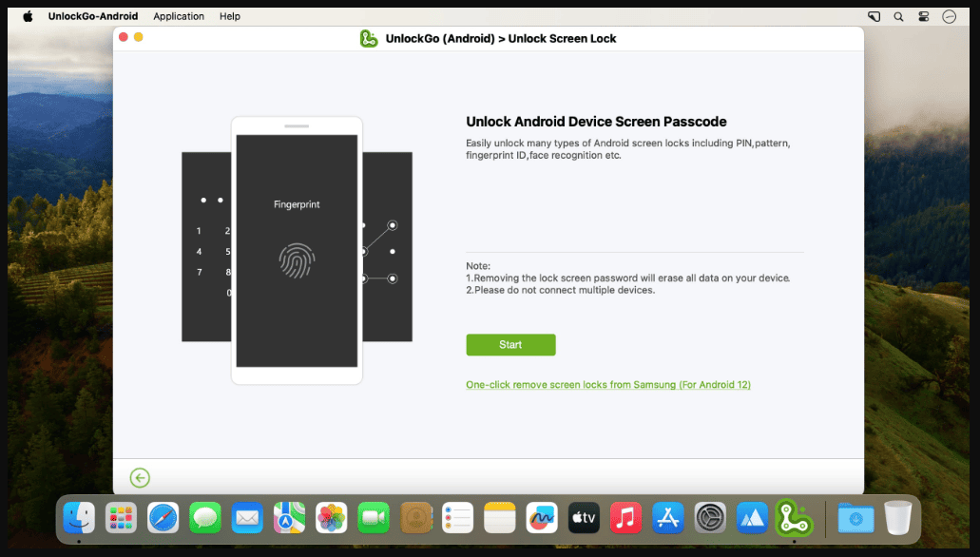Open Music from the dock

tap(625, 518)
